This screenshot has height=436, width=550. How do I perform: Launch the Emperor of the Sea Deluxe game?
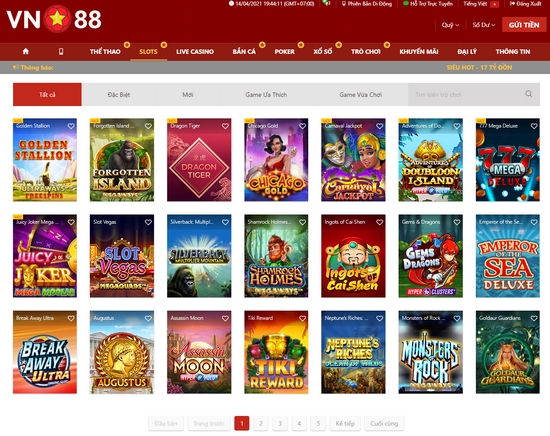(508, 256)
